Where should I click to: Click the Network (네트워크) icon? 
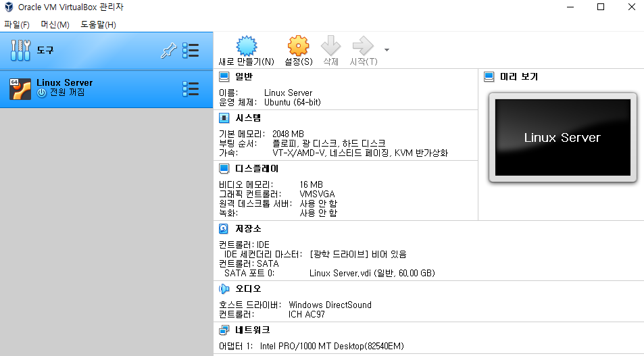[x=224, y=330]
